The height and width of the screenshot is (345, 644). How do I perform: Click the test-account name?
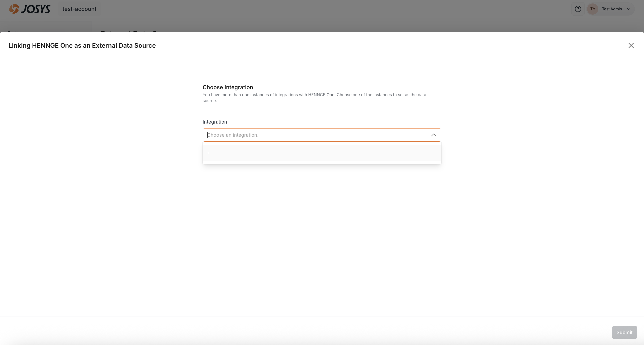79,9
